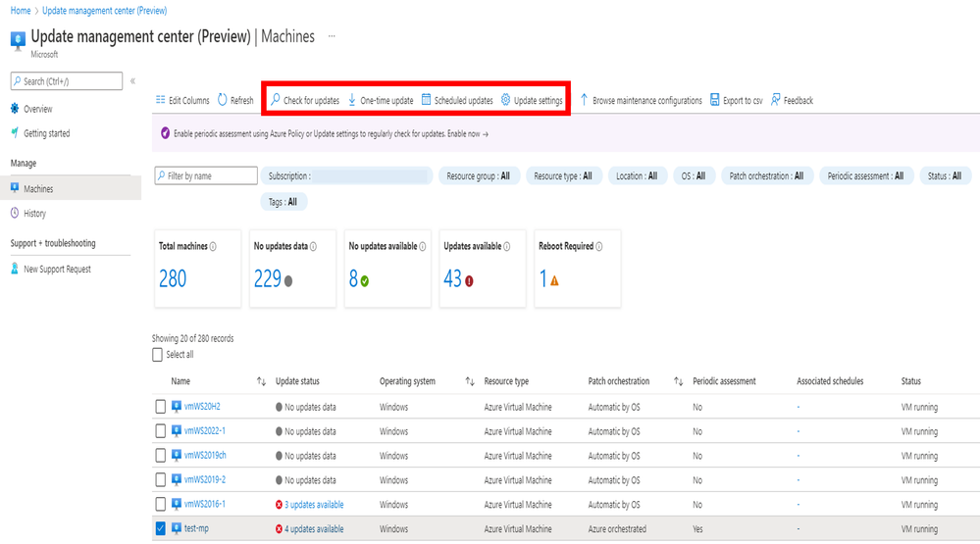
Task: Click the VM icon beside test-mp
Action: 177,528
